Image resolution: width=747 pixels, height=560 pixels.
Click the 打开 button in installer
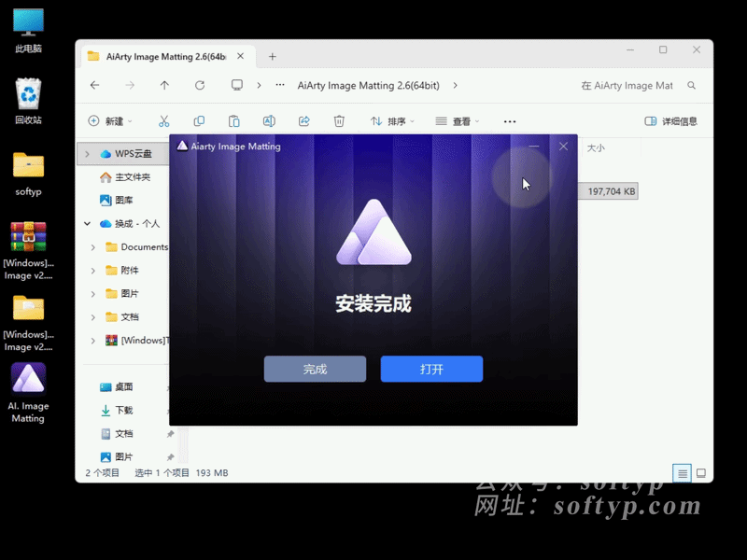click(x=431, y=369)
